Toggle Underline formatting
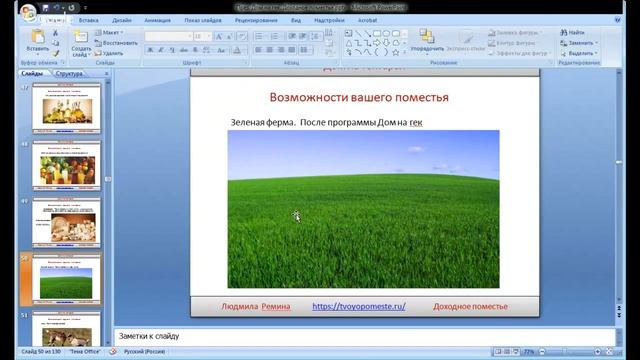Screen dimensions: 640x360 pyautogui.click(x=172, y=50)
